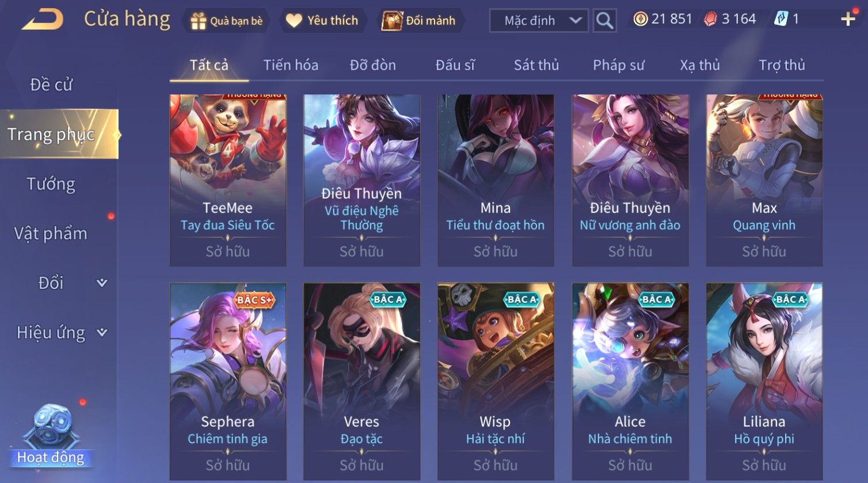Open the magnifier search icon
Image resolution: width=868 pixels, height=483 pixels.
click(x=604, y=21)
